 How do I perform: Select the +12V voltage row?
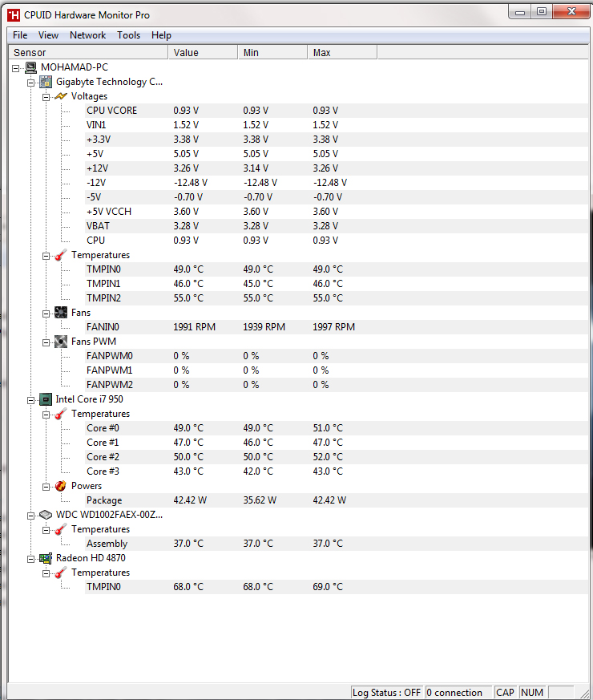[337, 168]
